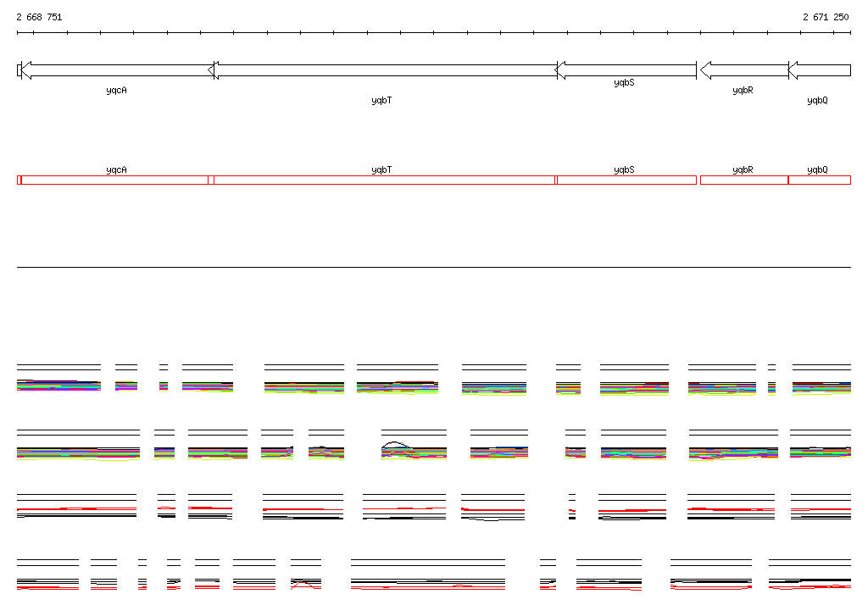Click yqbS label above red box
Screen dimensions: 868x605
point(624,170)
